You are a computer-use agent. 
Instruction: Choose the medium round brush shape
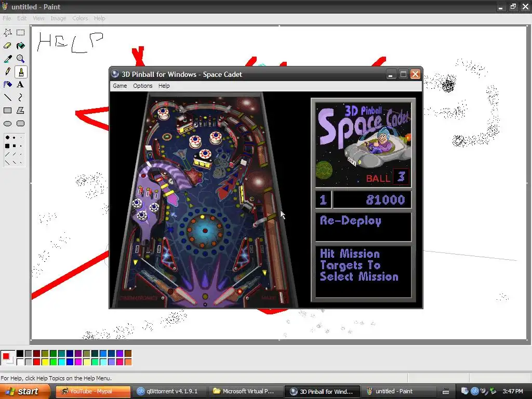14,138
